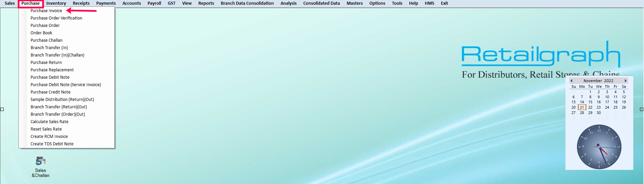644x184 pixels.
Task: Select date 26 in the calendar
Action: click(x=624, y=107)
